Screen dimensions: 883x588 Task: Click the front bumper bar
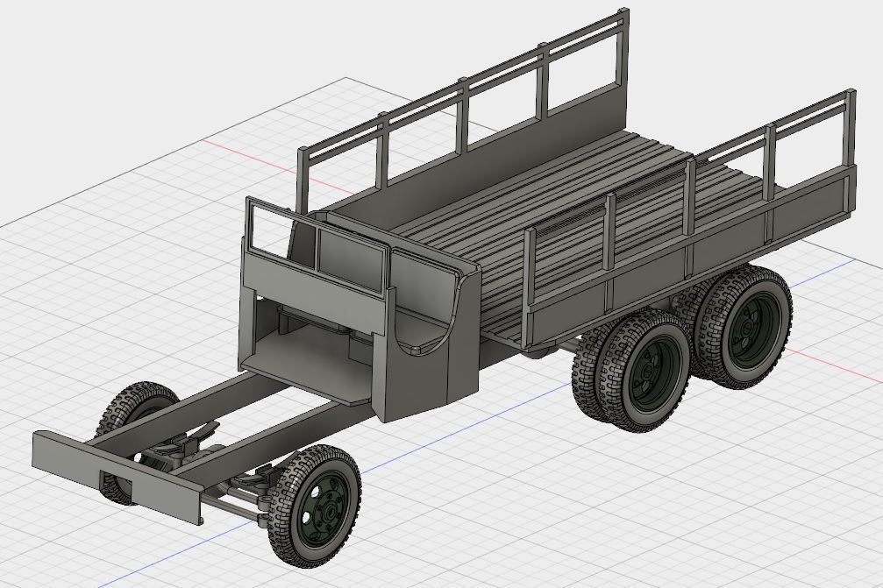pyautogui.click(x=114, y=474)
